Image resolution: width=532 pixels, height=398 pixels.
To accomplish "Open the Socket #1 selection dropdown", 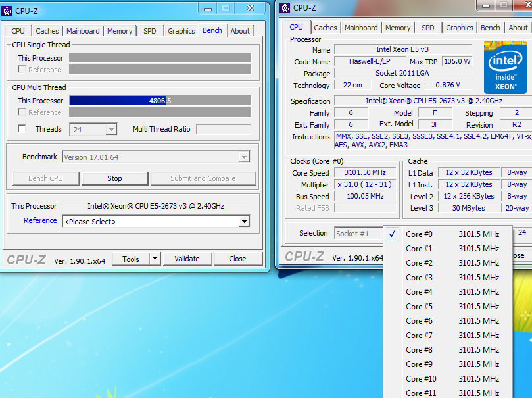I will (359, 234).
